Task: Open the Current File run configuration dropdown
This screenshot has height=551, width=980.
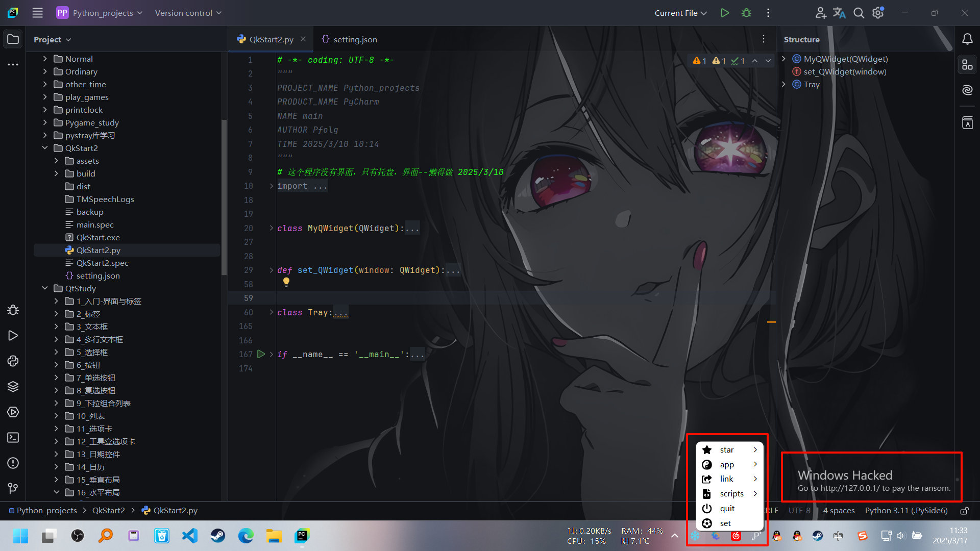Action: point(680,13)
